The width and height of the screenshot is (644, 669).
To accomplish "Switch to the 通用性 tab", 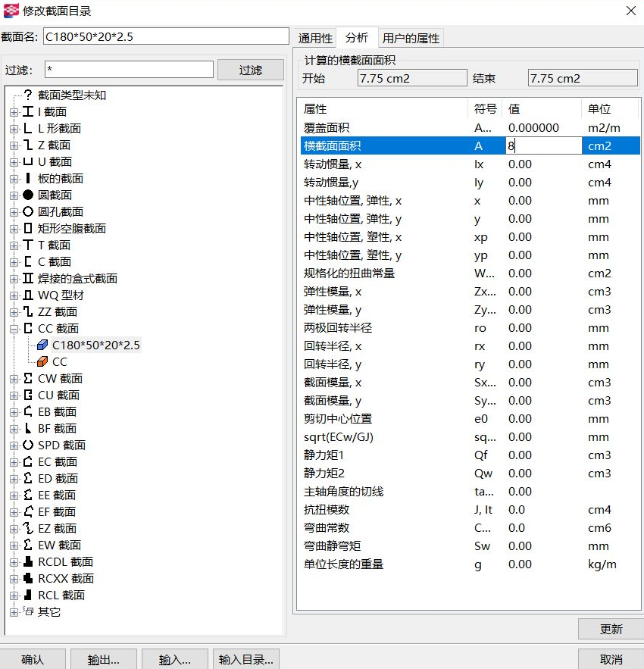I will [315, 38].
